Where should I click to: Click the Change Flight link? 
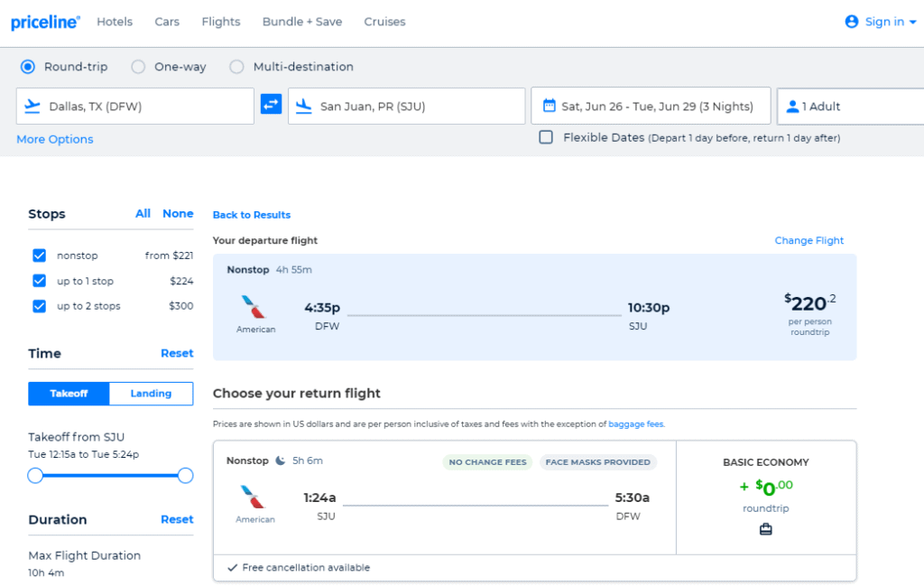coord(809,240)
